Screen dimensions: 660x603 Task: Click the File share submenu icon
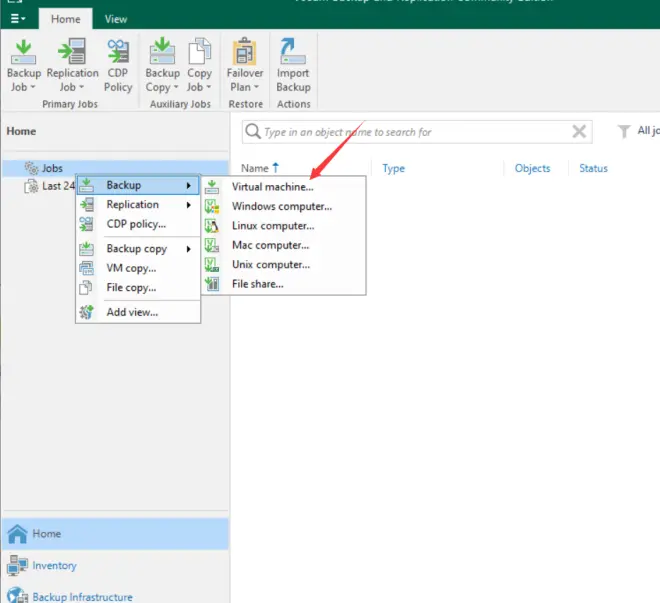(212, 284)
